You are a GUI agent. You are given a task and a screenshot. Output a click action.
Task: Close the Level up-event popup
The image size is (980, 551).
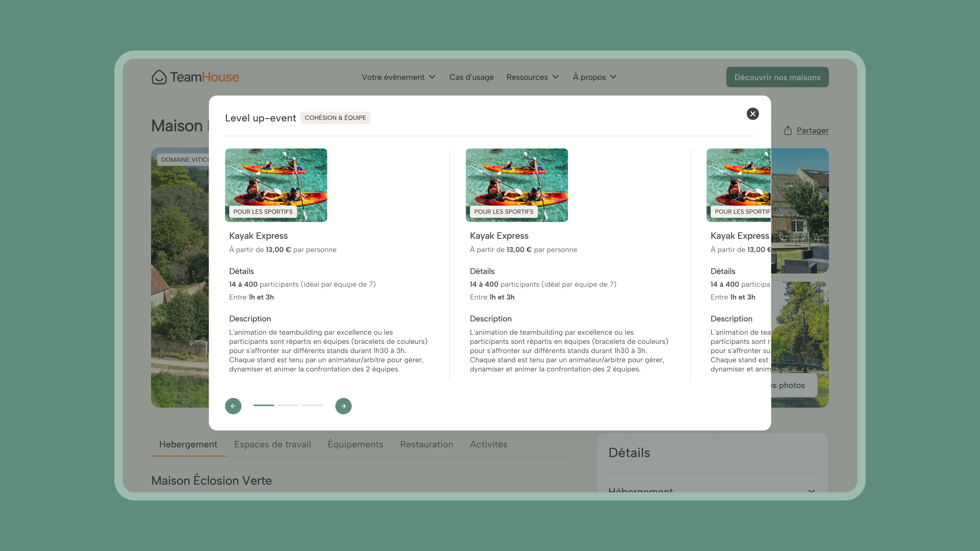click(x=752, y=114)
